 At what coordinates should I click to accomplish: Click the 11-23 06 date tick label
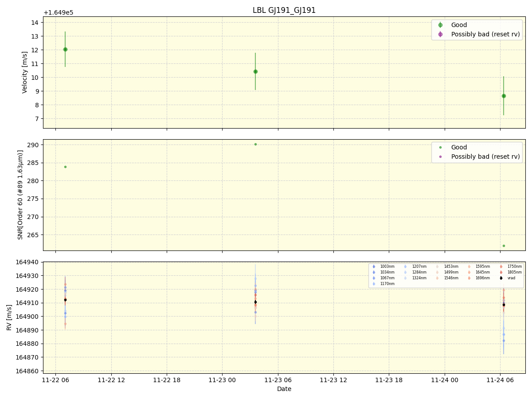point(278,379)
